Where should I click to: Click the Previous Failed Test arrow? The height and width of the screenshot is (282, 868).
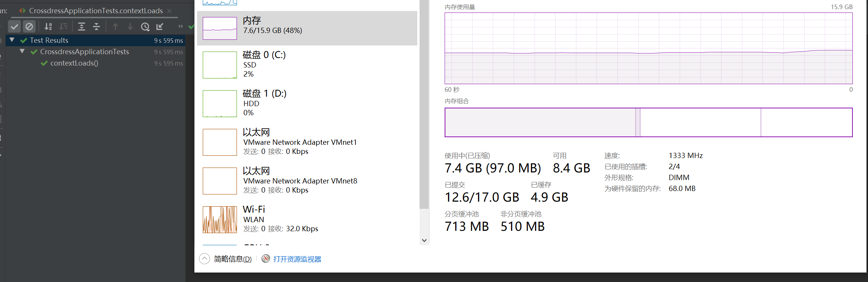tap(115, 27)
